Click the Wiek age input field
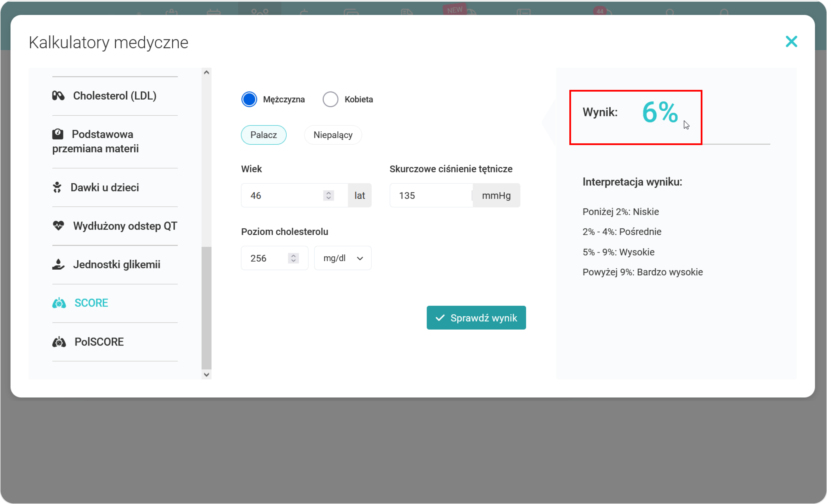827x504 pixels. click(x=294, y=195)
